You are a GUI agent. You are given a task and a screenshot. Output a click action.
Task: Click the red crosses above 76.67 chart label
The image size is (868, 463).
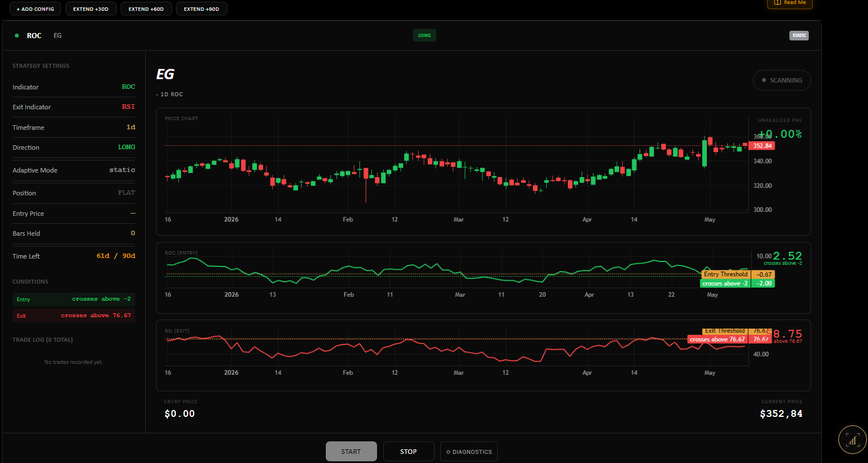[x=717, y=339]
